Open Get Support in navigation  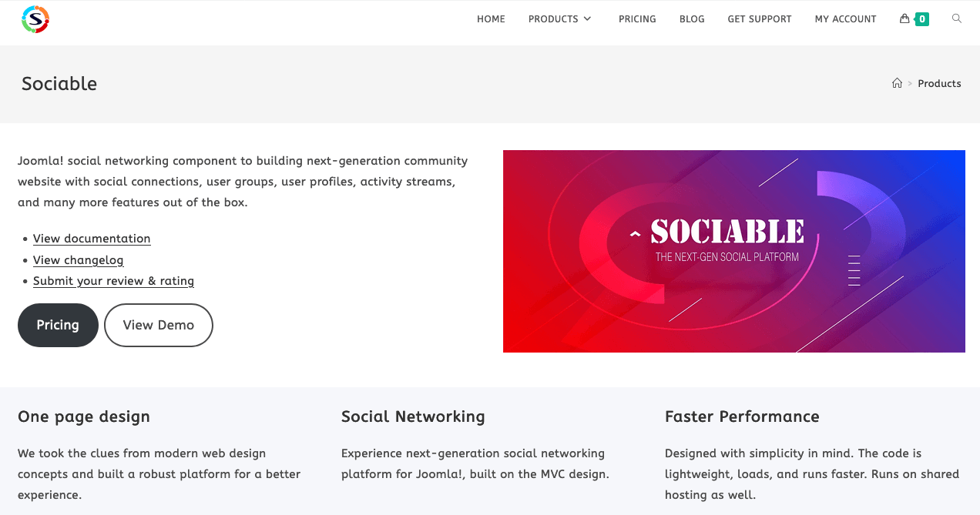click(x=759, y=19)
